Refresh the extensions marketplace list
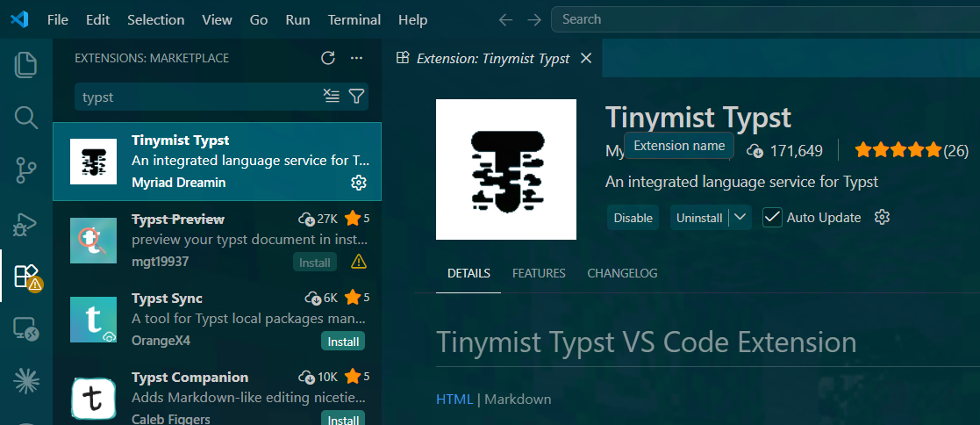The height and width of the screenshot is (425, 980). [328, 58]
